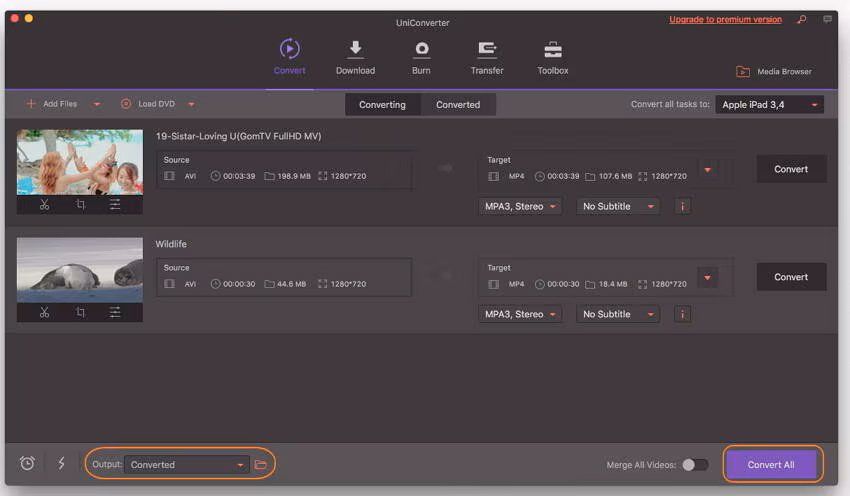Viewport: 850px width, 496px height.
Task: Open the feedback message icon
Action: click(x=827, y=20)
